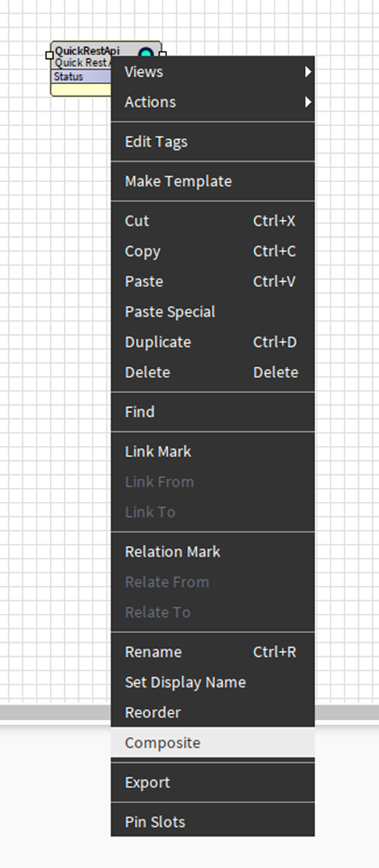This screenshot has height=868, width=379.
Task: Expand the Views submenu arrow
Action: pyautogui.click(x=308, y=72)
